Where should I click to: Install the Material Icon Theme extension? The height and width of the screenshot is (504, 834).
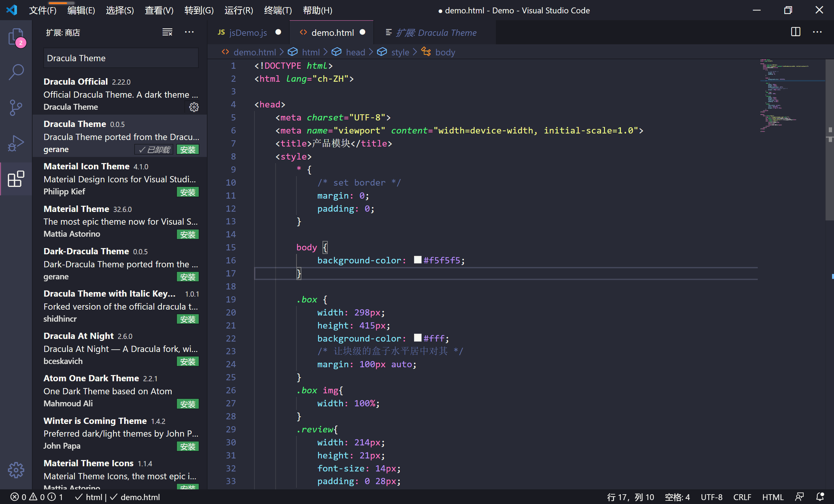[x=188, y=192]
